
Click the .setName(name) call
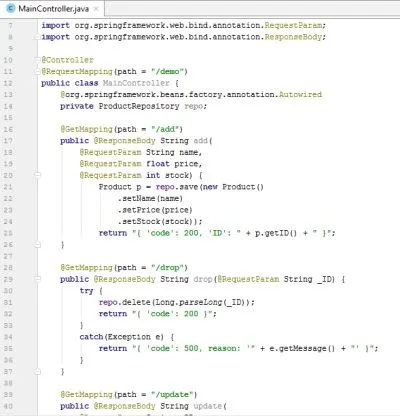click(150, 199)
